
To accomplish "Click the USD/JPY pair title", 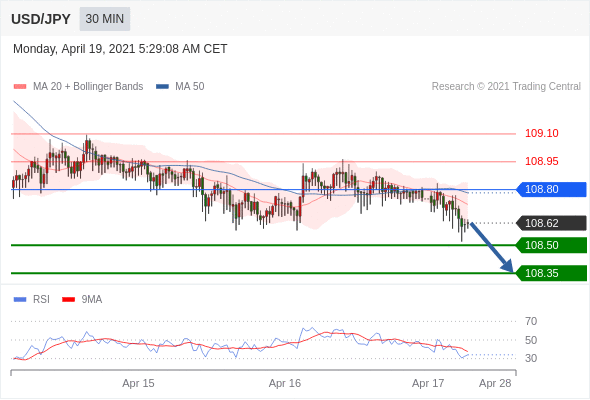I will (x=41, y=19).
